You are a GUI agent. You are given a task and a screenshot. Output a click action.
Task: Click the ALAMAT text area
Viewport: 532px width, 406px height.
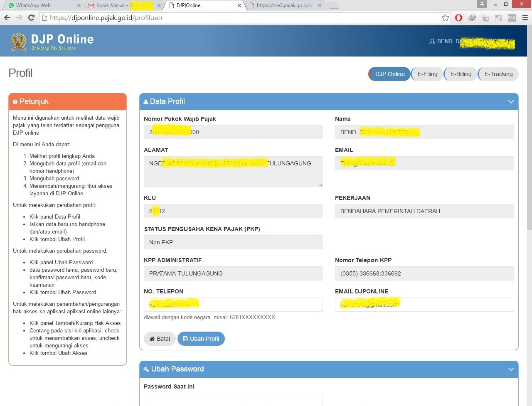[233, 172]
